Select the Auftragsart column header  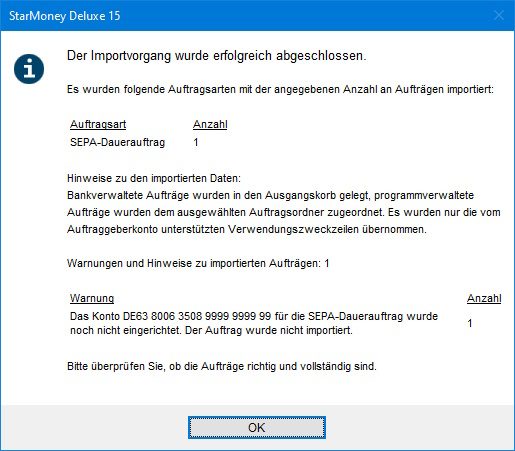[98, 124]
